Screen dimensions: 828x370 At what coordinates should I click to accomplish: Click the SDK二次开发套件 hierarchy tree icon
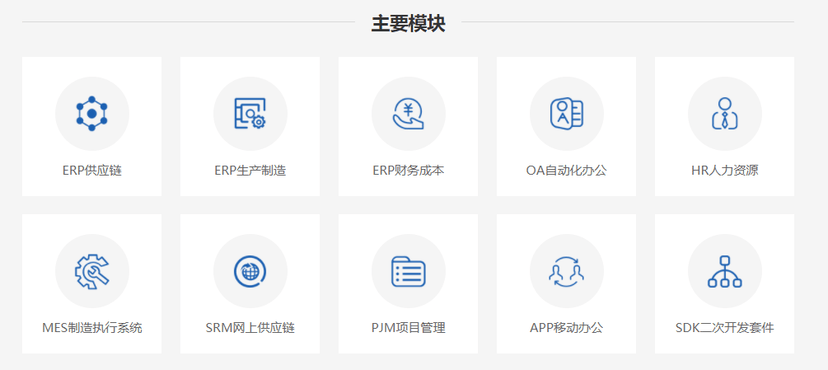click(724, 271)
